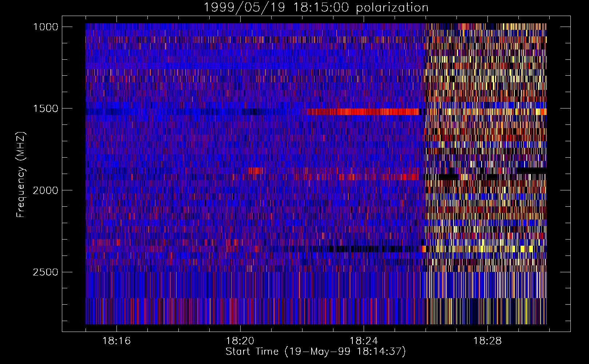Viewport: 589px width, 364px height.
Task: Click the 18:16 time axis label
Action: 116,341
